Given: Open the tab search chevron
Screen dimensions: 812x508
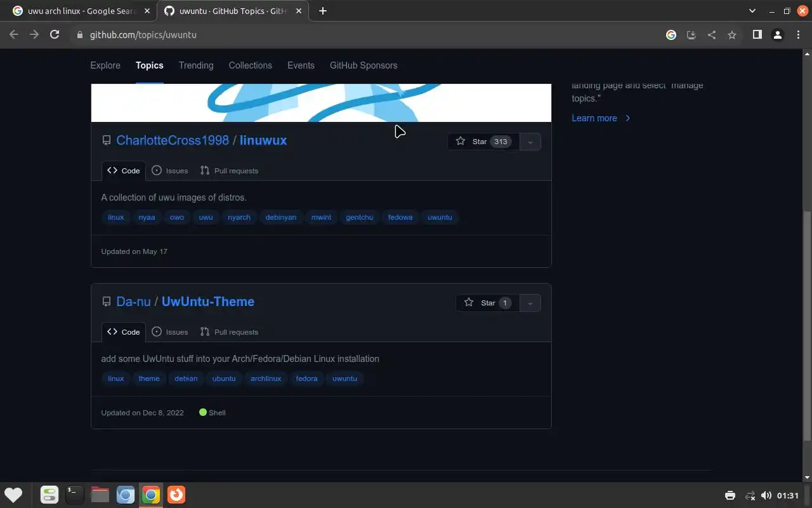Looking at the screenshot, I should 752,11.
